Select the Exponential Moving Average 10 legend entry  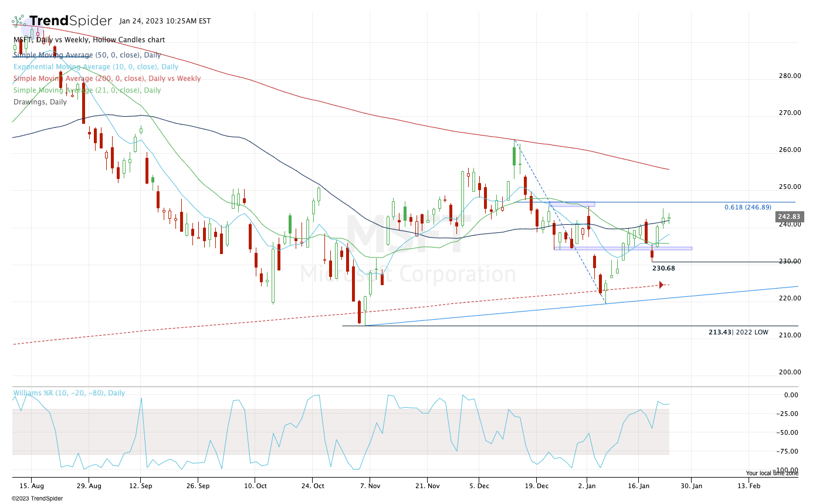coord(94,67)
